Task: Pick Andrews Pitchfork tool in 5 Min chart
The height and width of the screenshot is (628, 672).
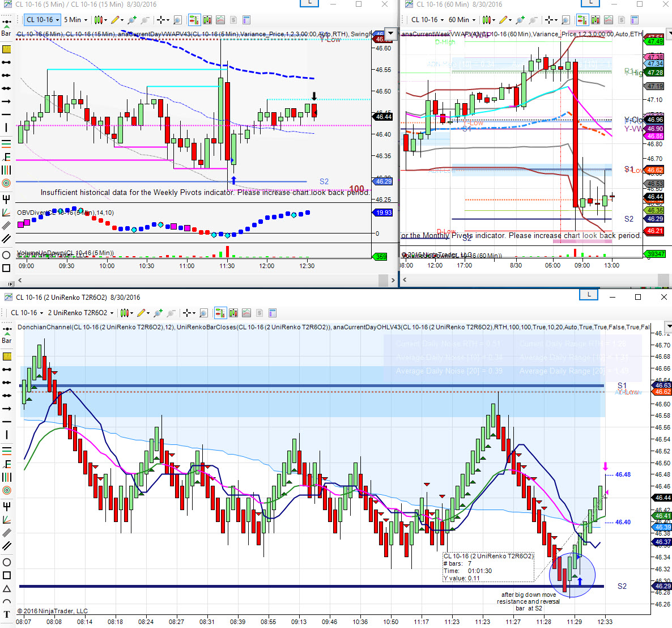Action: 6,198
